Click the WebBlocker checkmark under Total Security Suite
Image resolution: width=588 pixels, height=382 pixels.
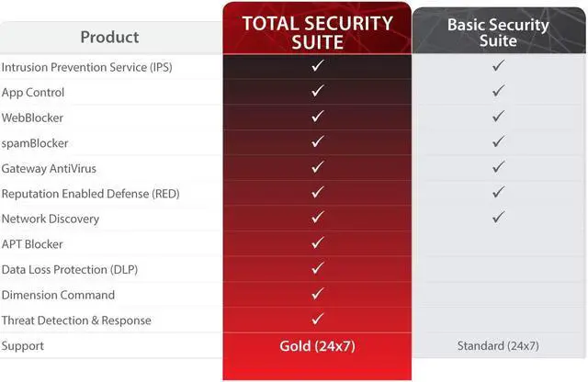[317, 117]
